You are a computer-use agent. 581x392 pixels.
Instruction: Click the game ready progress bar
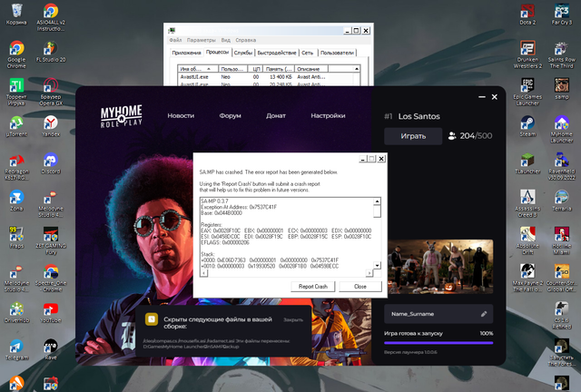point(438,343)
